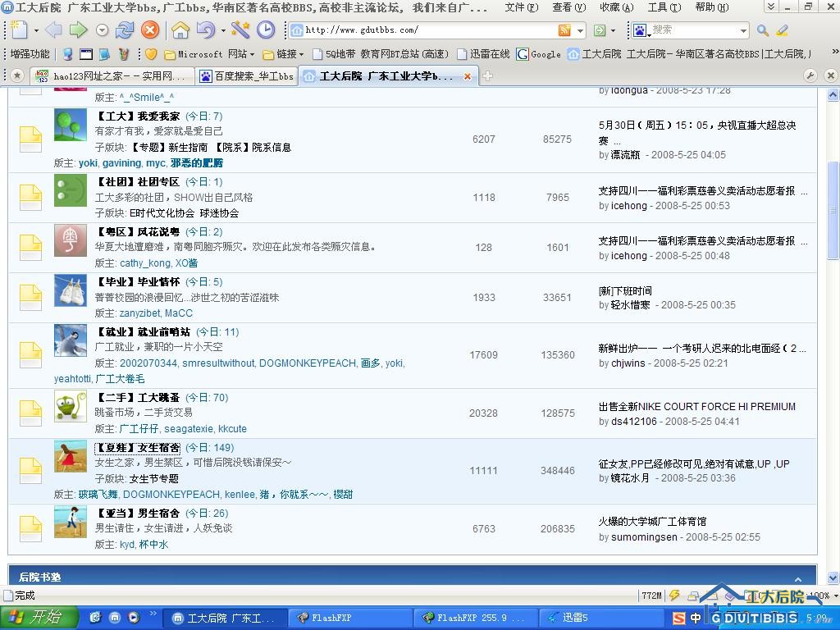Click the RSS feed icon in address bar
The height and width of the screenshot is (630, 840).
[x=564, y=30]
